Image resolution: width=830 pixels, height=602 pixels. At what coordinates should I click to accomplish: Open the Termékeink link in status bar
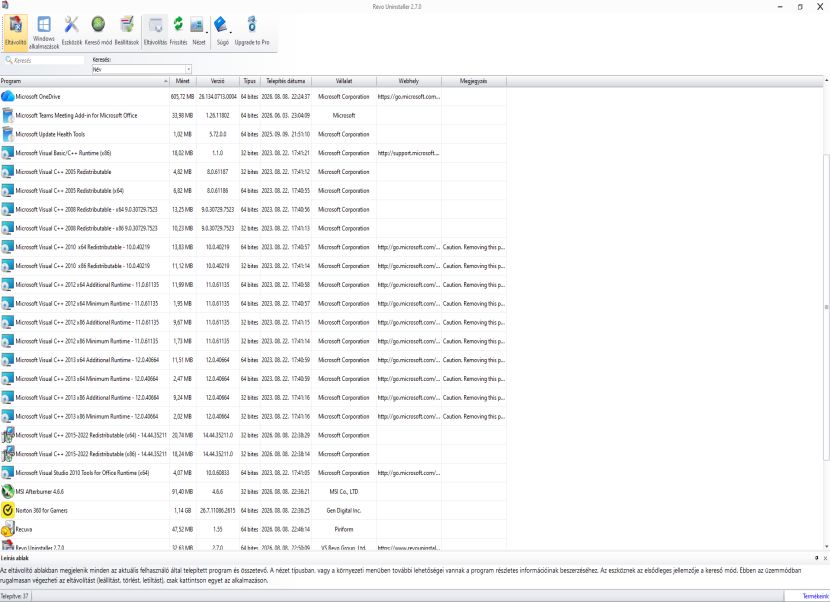point(816,596)
